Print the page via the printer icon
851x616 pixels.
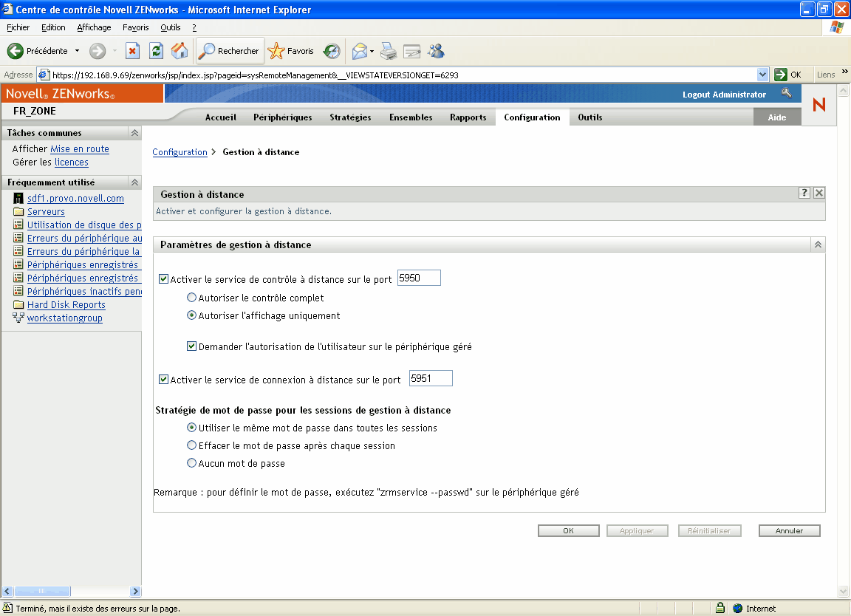(x=389, y=51)
